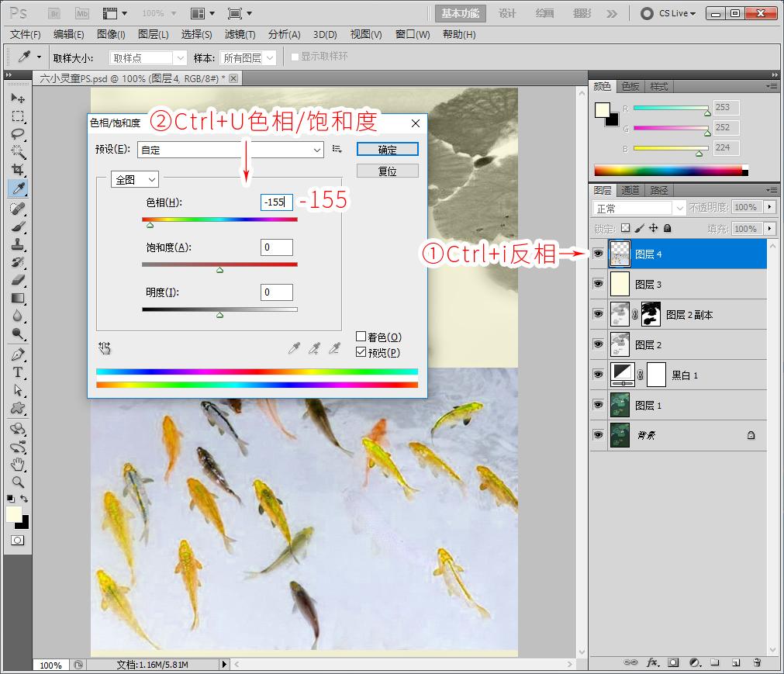Image resolution: width=784 pixels, height=674 pixels.
Task: Select the Brush tool
Action: tap(18, 226)
